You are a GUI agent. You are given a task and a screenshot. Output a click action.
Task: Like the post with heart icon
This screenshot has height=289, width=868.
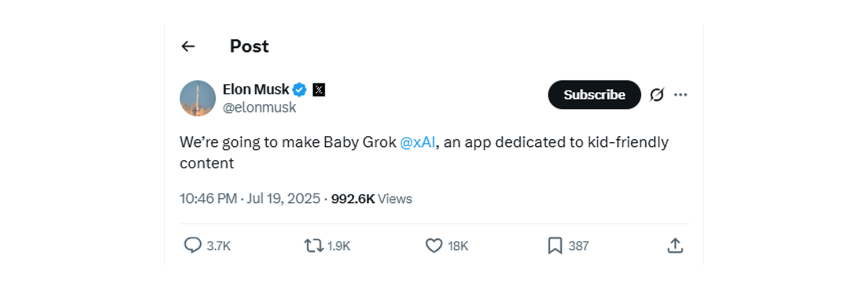434,246
